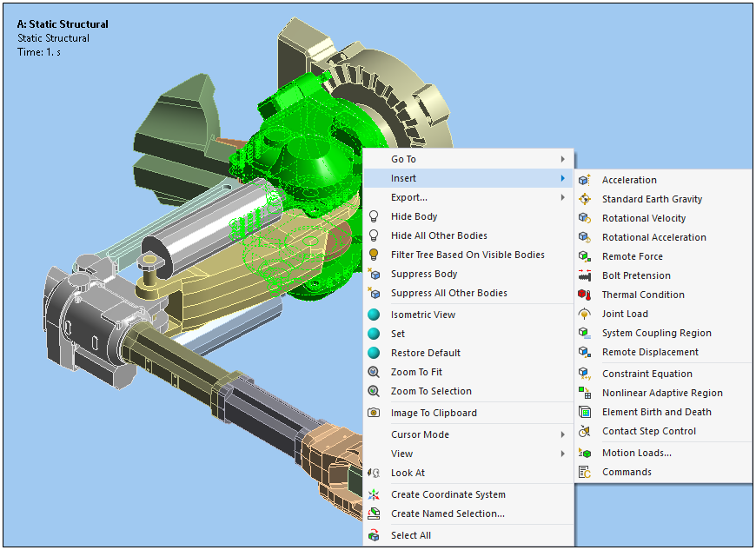Click Create Named Selection option
Image resolution: width=756 pixels, height=550 pixels.
click(447, 514)
